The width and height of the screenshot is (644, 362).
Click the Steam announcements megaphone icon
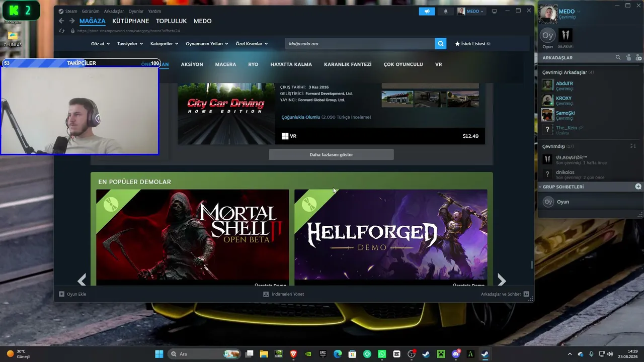427,11
